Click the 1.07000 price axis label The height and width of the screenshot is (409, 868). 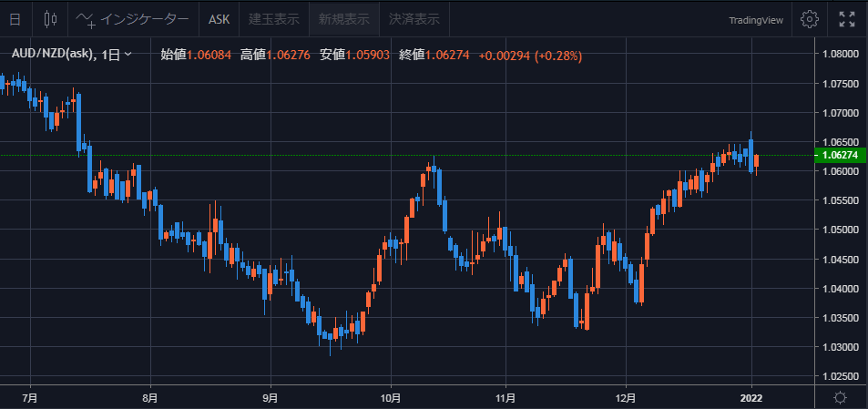[841, 113]
